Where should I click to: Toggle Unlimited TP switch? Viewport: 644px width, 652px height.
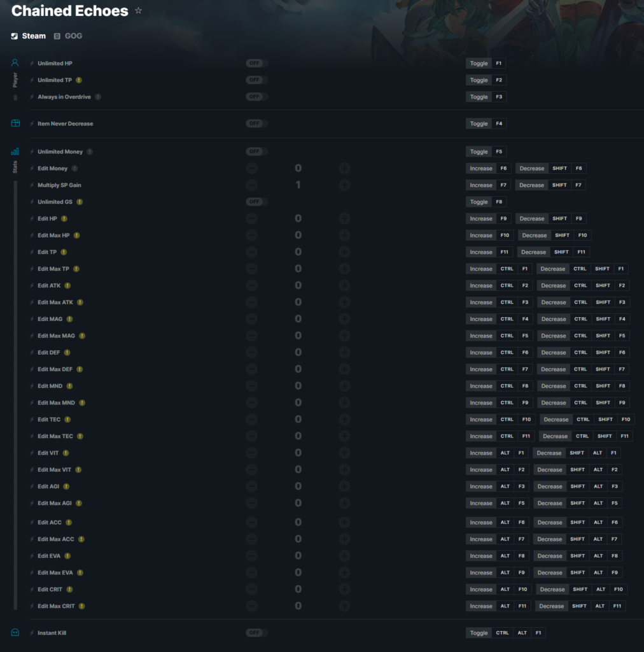pos(256,80)
